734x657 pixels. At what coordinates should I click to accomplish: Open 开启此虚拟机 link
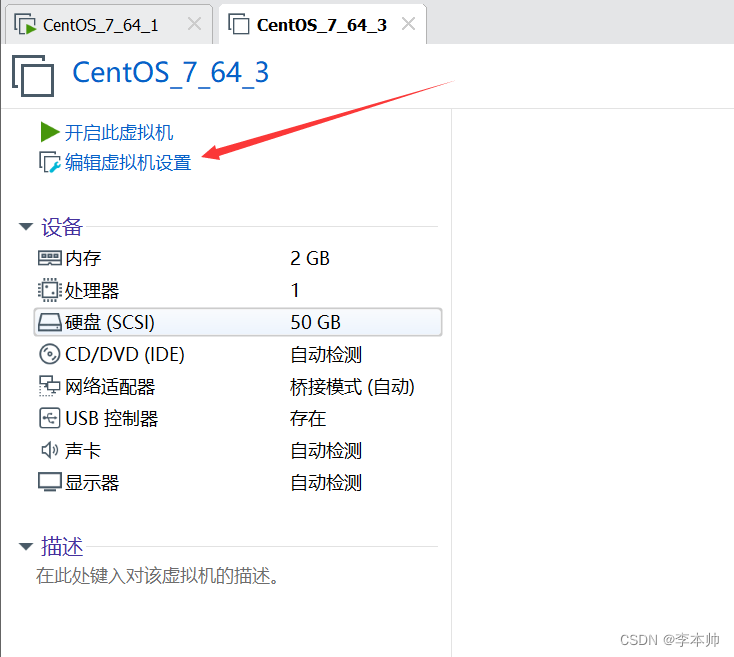119,132
